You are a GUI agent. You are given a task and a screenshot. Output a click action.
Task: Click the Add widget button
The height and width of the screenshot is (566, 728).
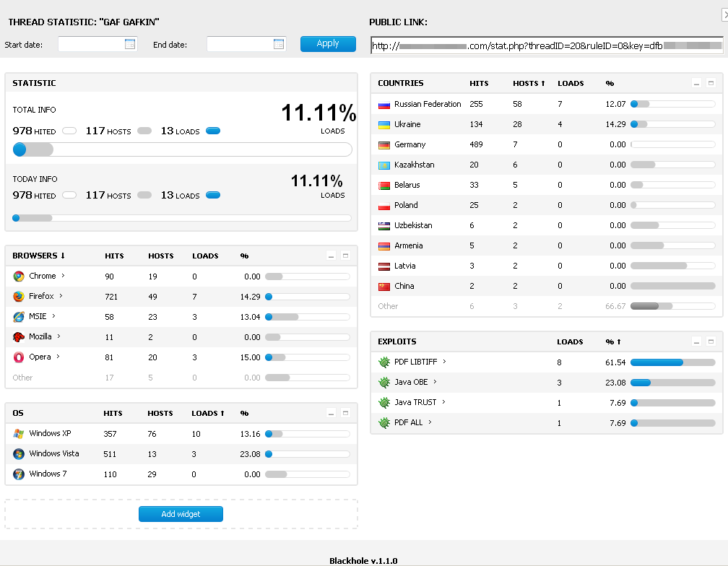click(181, 514)
